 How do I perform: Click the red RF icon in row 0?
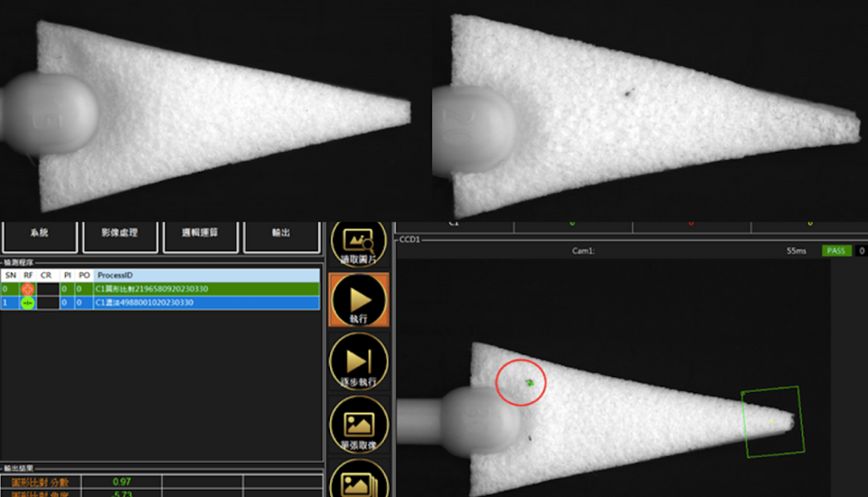tap(28, 289)
